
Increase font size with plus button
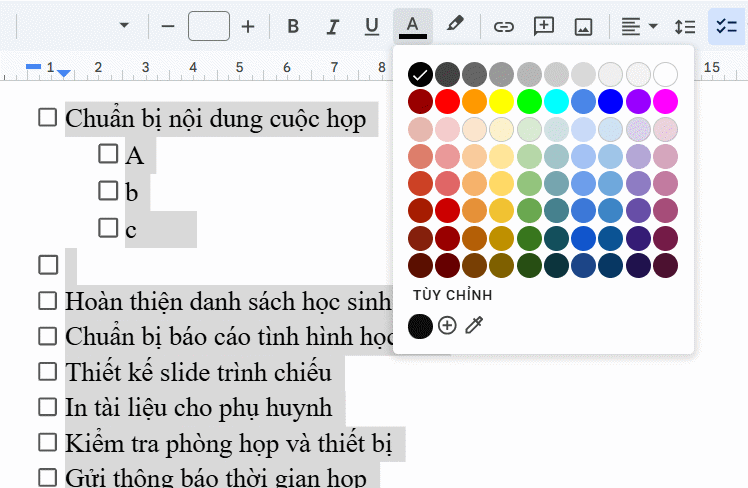click(248, 26)
